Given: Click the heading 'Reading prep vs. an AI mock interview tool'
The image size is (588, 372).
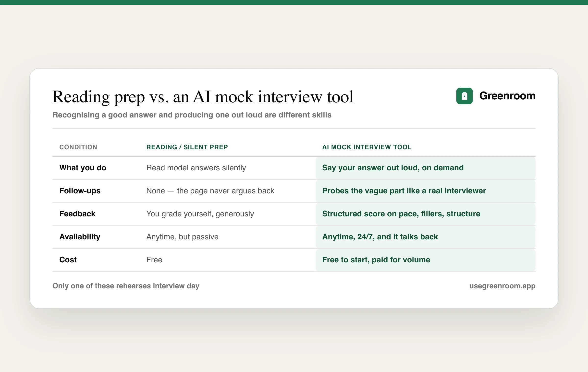Looking at the screenshot, I should coord(203,97).
